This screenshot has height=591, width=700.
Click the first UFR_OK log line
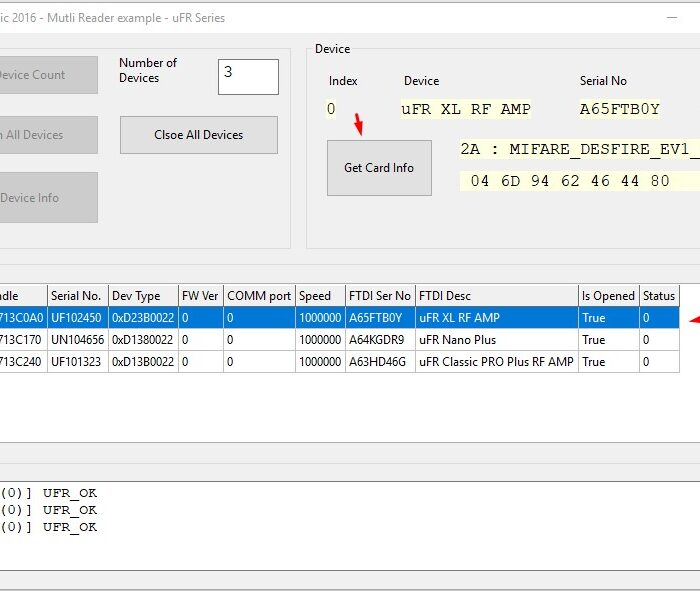click(49, 493)
